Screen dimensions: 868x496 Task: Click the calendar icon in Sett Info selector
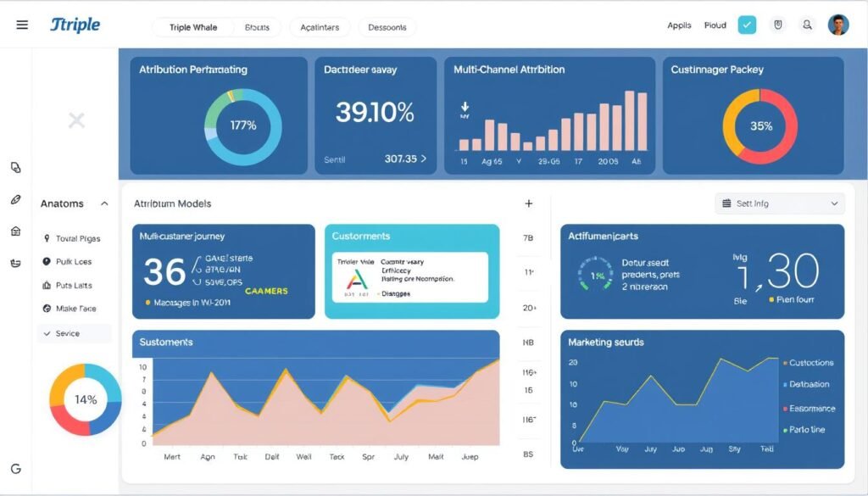(x=725, y=203)
